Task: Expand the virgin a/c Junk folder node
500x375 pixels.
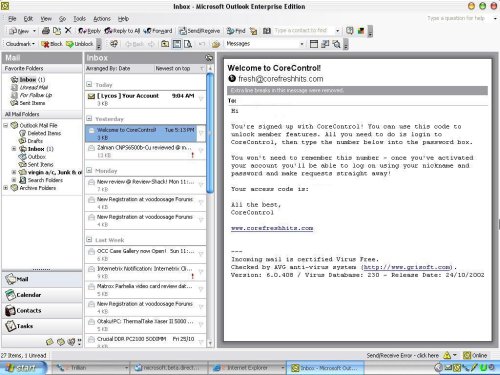Action: click(x=14, y=172)
